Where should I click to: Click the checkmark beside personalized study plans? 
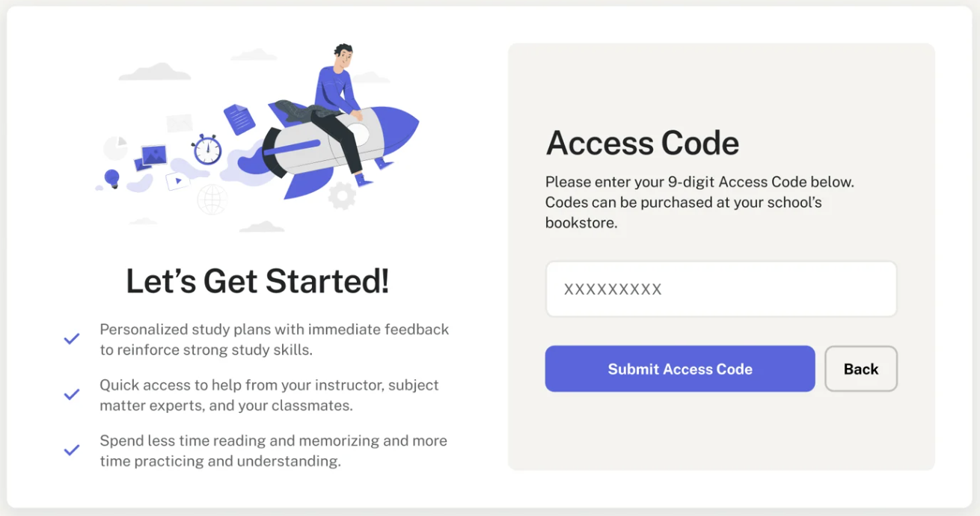71,338
